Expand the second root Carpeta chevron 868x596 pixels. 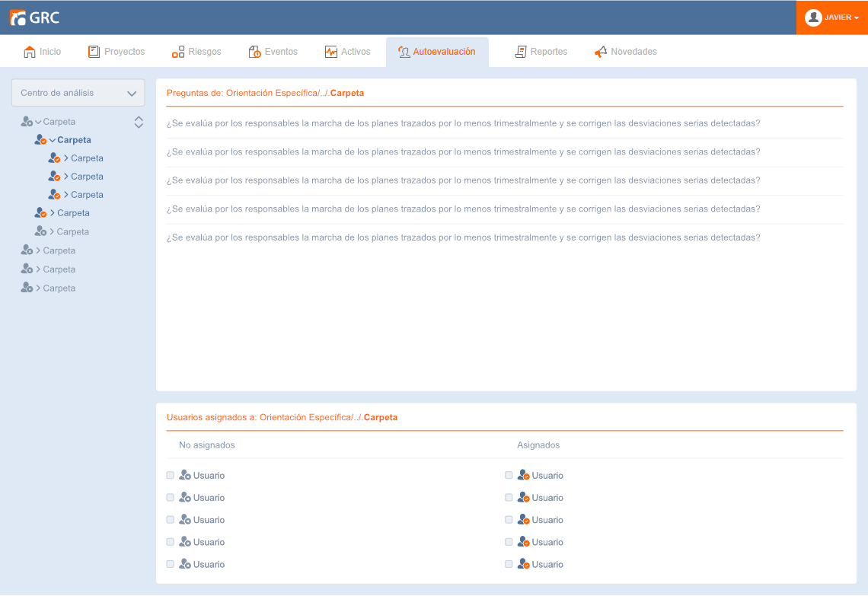pyautogui.click(x=38, y=250)
